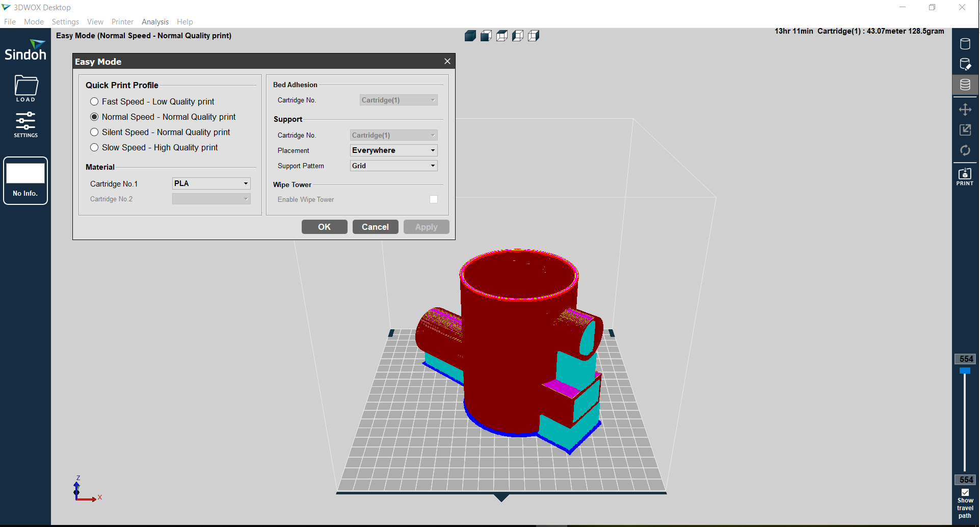
Task: Click the print time and filament estimate text
Action: [859, 31]
